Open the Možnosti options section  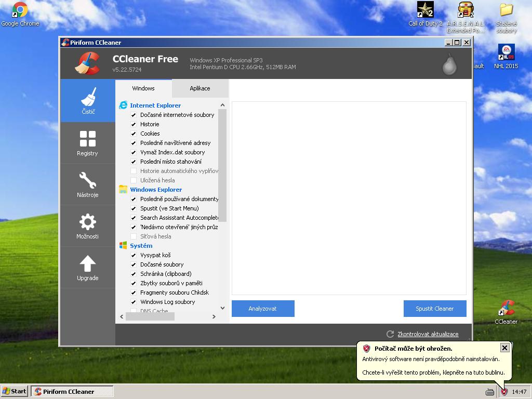coord(88,227)
